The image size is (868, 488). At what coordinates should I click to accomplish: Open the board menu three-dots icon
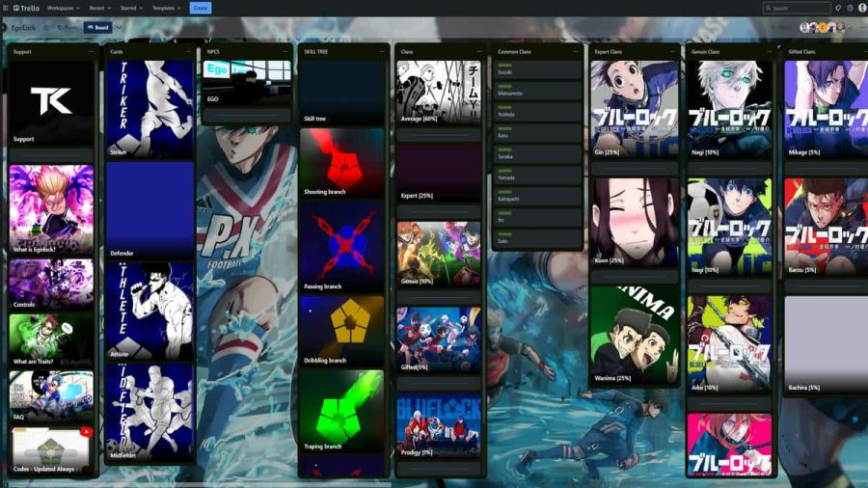point(861,28)
